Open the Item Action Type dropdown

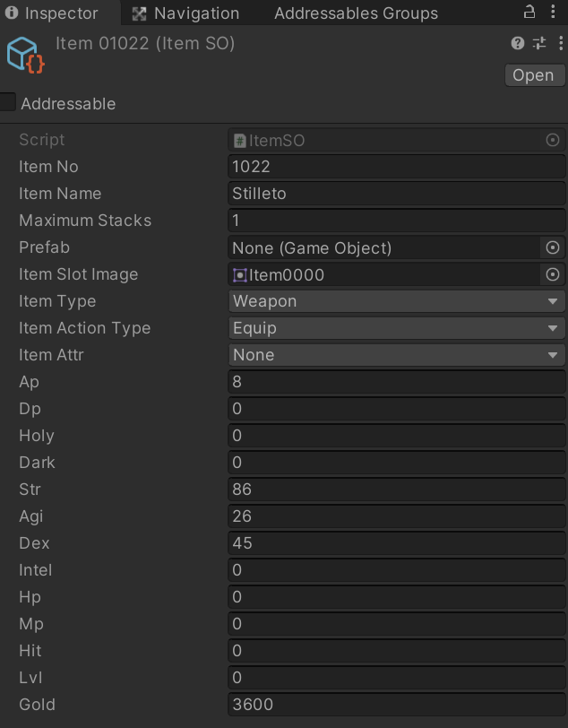[x=397, y=328]
